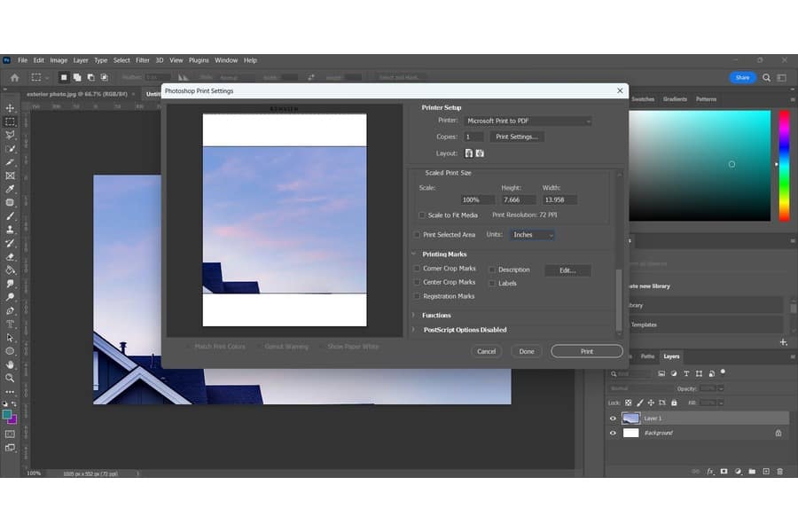Lock transparent pixels in Layers panel

click(x=629, y=403)
